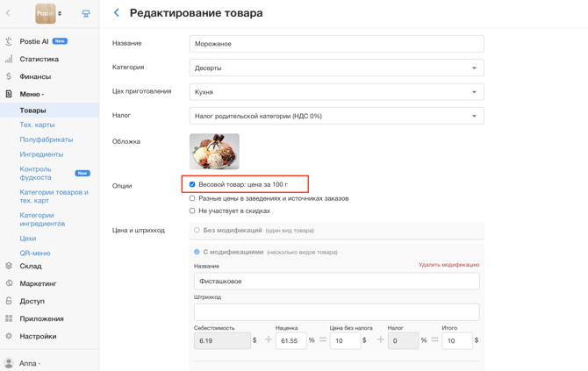Click the Маркетинг icon

(9, 283)
